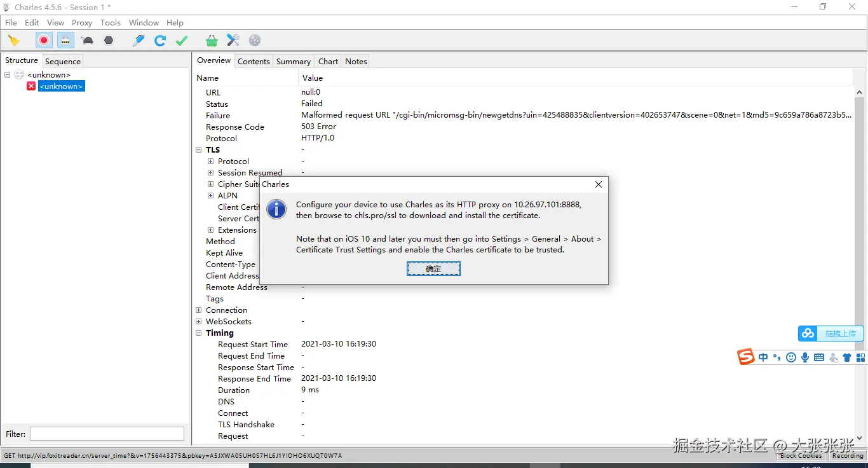Screen dimensions: 868x468
Task: Expand the ALPN row
Action: 210,196
